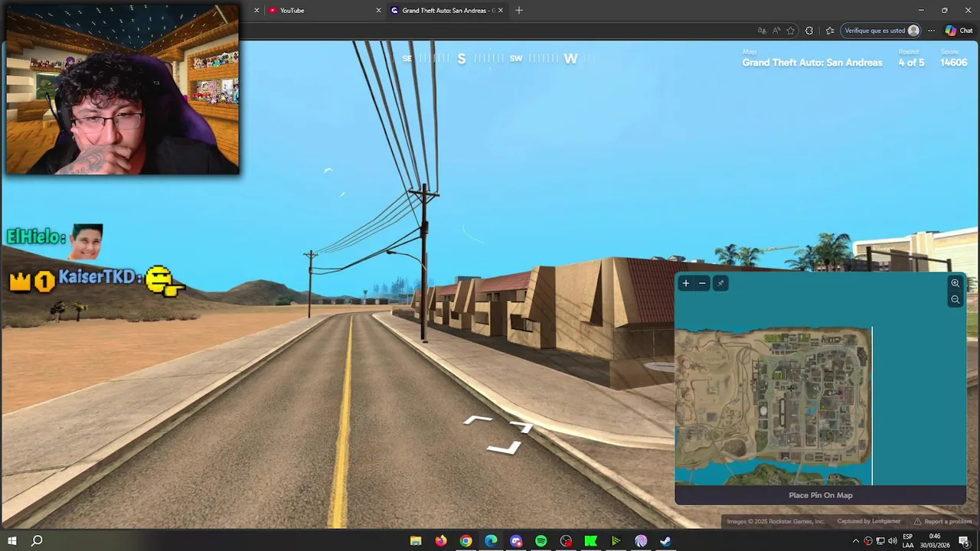The height and width of the screenshot is (551, 980).
Task: Launch Firefox from the taskbar
Action: [x=441, y=541]
